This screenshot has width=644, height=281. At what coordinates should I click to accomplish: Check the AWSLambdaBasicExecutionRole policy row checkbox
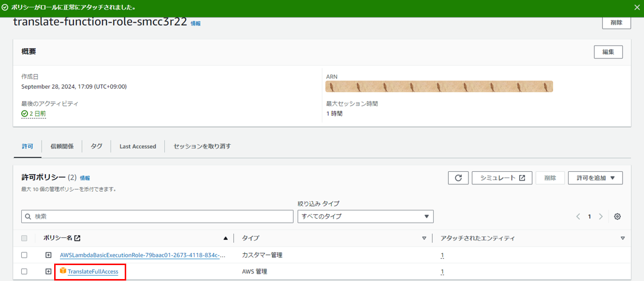click(x=24, y=255)
